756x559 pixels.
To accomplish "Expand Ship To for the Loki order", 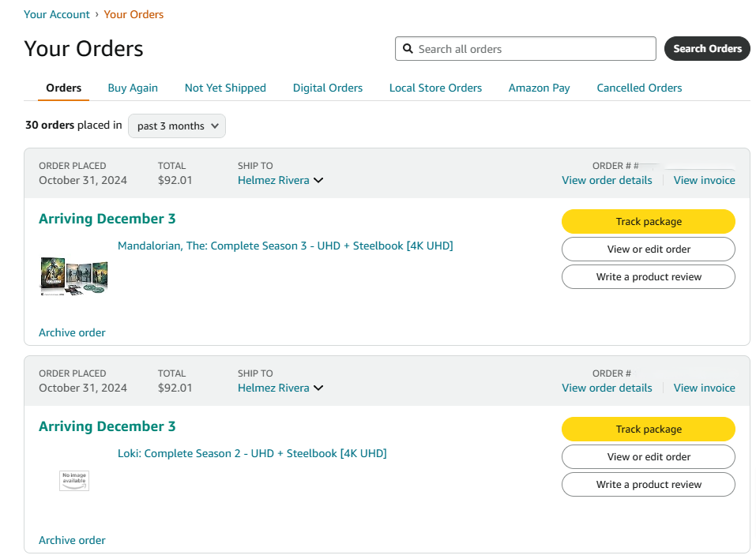I will pos(318,388).
